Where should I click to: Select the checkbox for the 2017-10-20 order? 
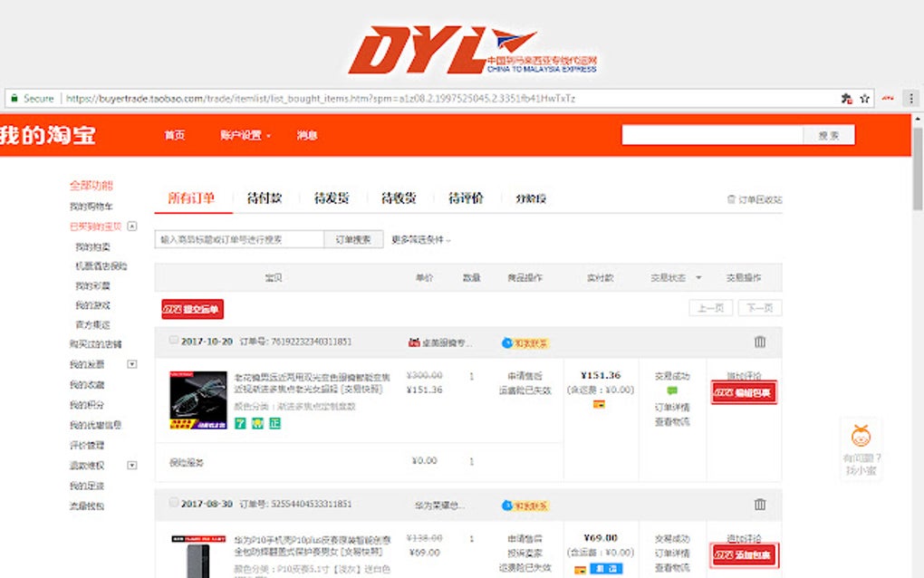coord(173,341)
